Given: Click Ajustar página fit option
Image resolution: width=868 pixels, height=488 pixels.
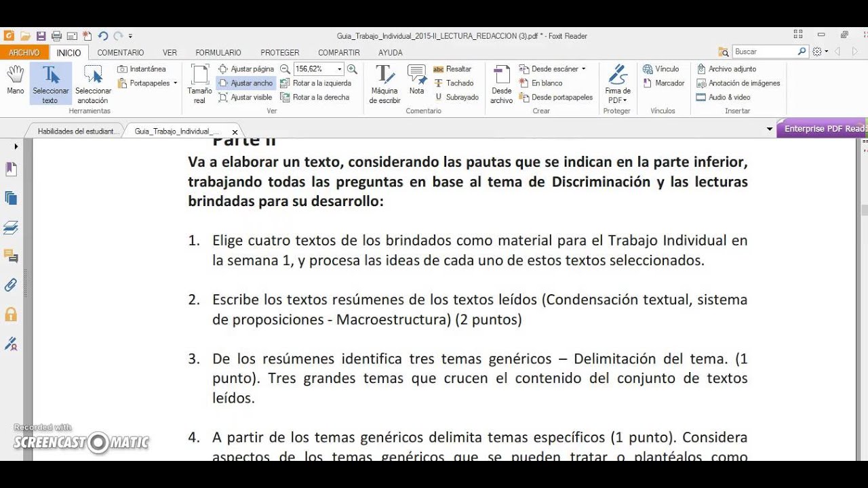Looking at the screenshot, I should (246, 68).
